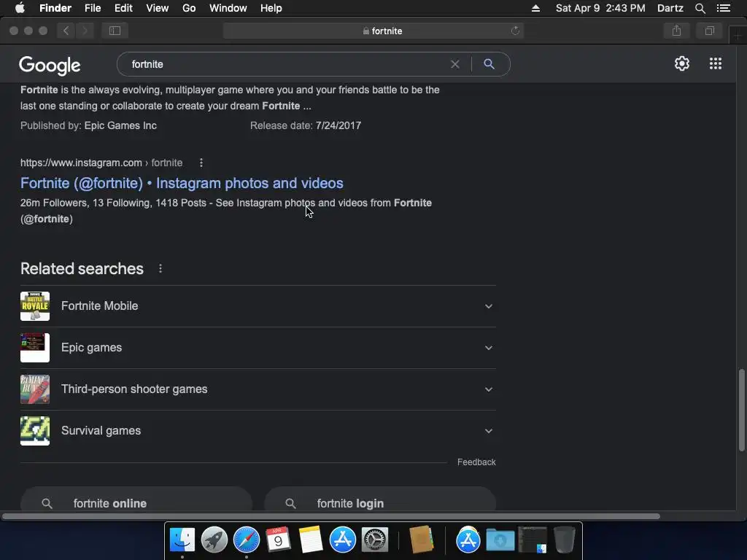Screen dimensions: 747x560
Task: Expand the Epic games related search
Action: click(x=258, y=348)
